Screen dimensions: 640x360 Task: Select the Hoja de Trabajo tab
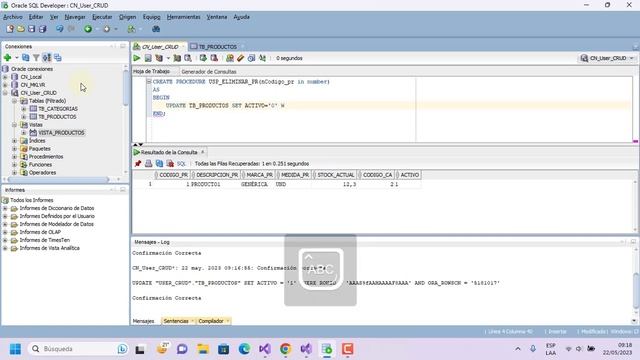point(151,71)
